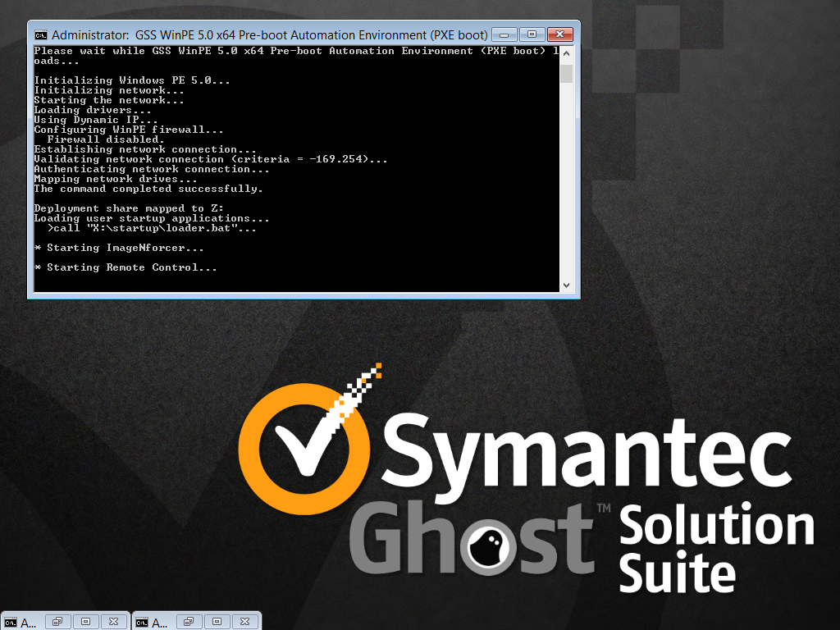This screenshot has width=840, height=630.
Task: Open the console window's system menu icon
Action: (x=41, y=34)
